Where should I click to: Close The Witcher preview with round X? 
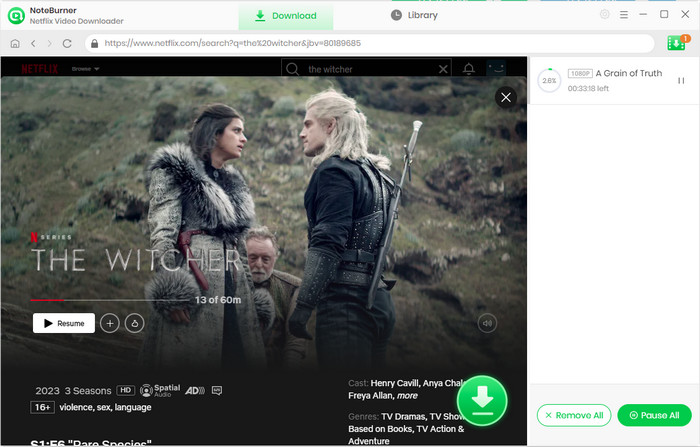coord(506,97)
